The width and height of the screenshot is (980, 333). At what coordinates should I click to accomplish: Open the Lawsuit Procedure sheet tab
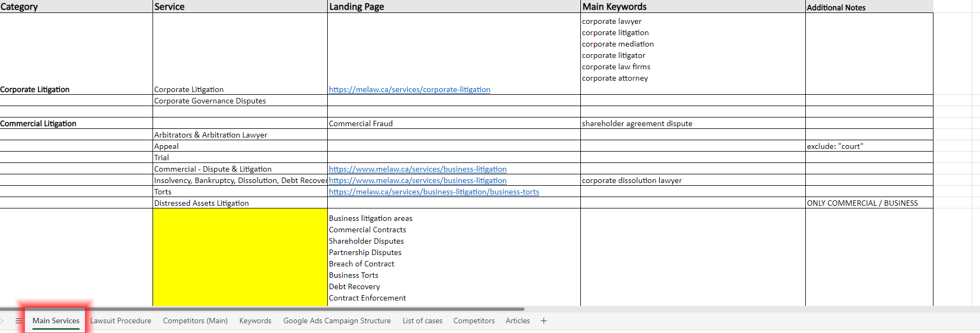click(x=121, y=321)
